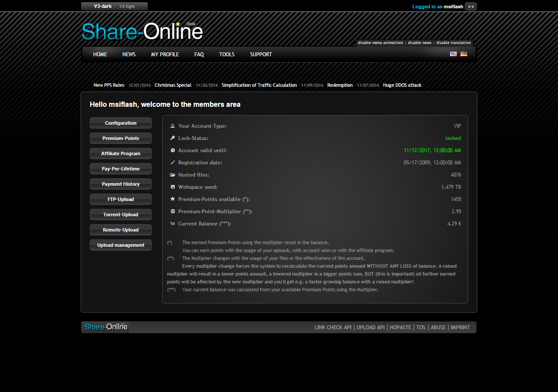Screen dimensions: 558x392
Task: Switch to the V3-light theme
Action: pos(127,7)
